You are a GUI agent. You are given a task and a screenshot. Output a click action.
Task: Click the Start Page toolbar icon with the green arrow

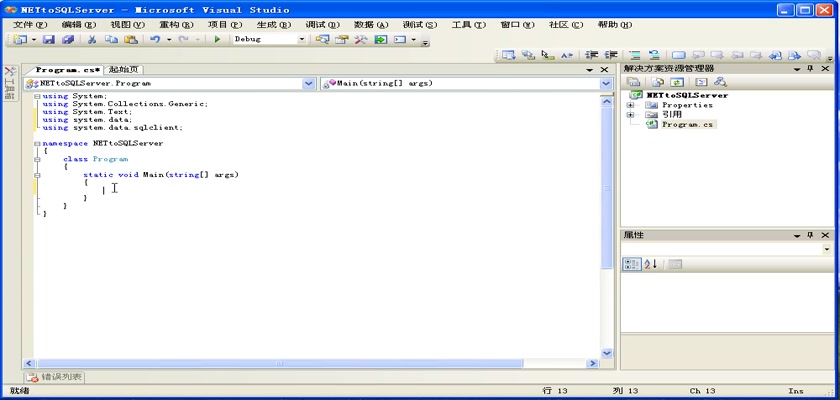[x=380, y=39]
